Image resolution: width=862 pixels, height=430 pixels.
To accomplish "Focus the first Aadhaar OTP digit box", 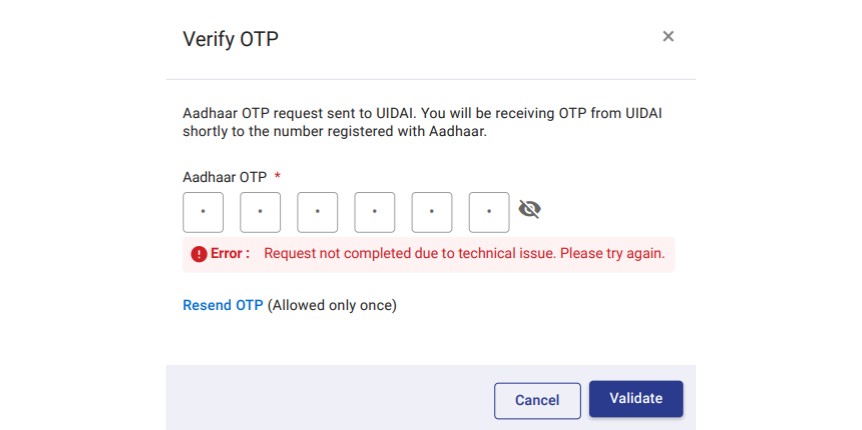I will [x=203, y=212].
